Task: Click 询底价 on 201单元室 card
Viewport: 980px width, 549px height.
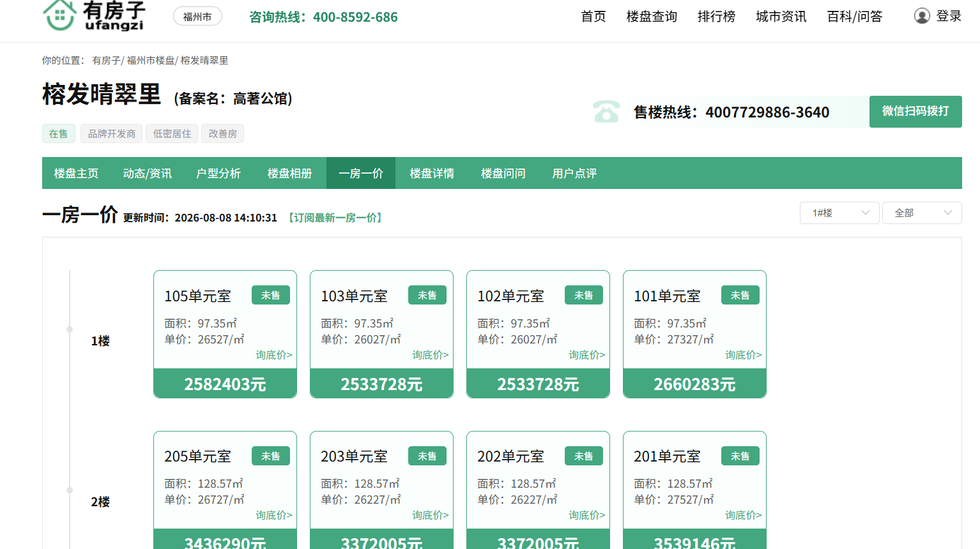Action: point(744,515)
